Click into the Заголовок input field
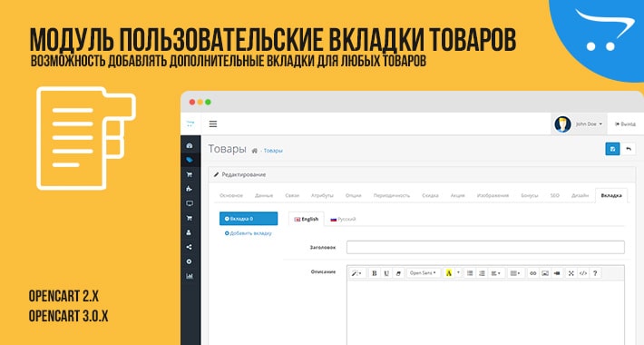This screenshot has height=345, width=644. point(485,247)
